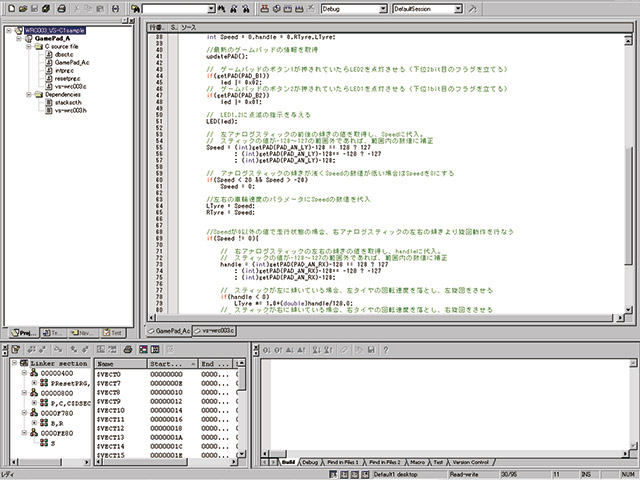Collapse the C source file folder
The width and height of the screenshot is (640, 480).
[29, 47]
